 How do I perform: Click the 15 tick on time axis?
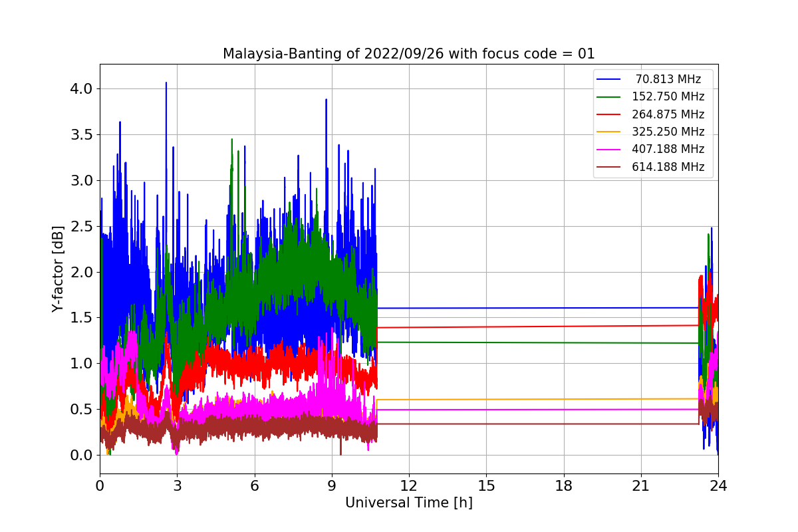pyautogui.click(x=486, y=486)
